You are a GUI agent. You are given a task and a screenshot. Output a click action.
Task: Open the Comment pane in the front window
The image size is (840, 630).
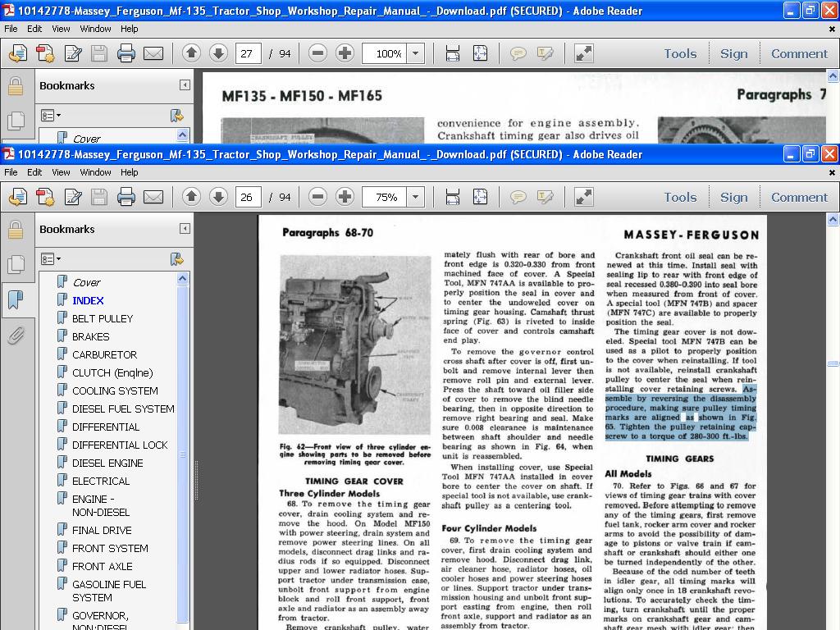click(799, 197)
